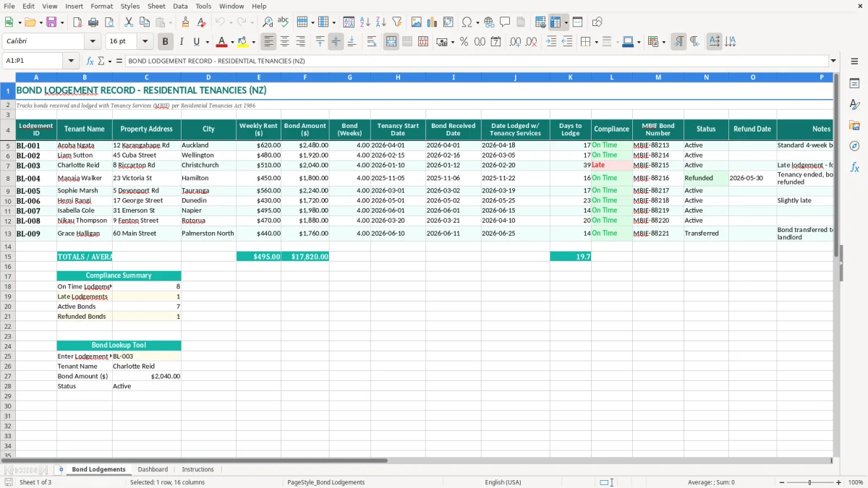Image resolution: width=868 pixels, height=488 pixels.
Task: Click Add Decimal Place icon
Action: 515,42
